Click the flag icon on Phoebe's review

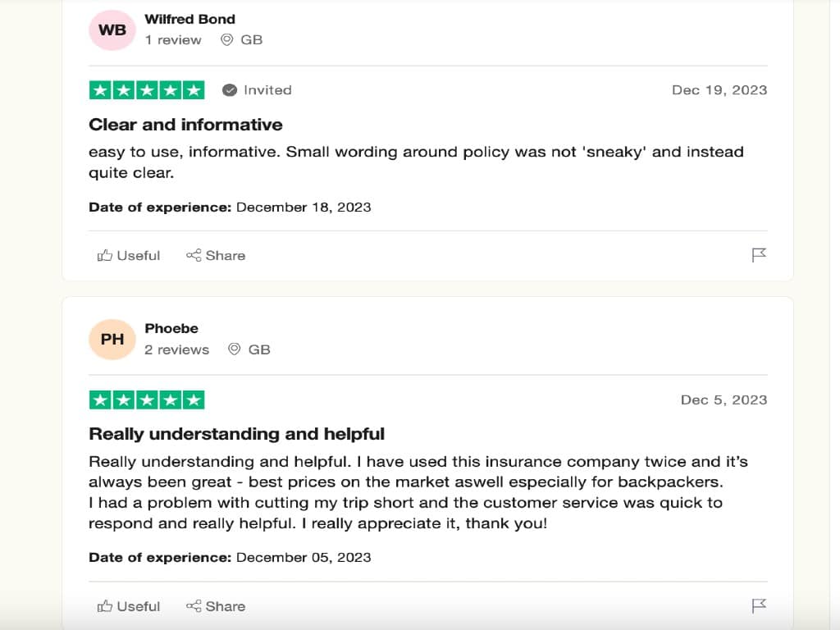pos(759,605)
